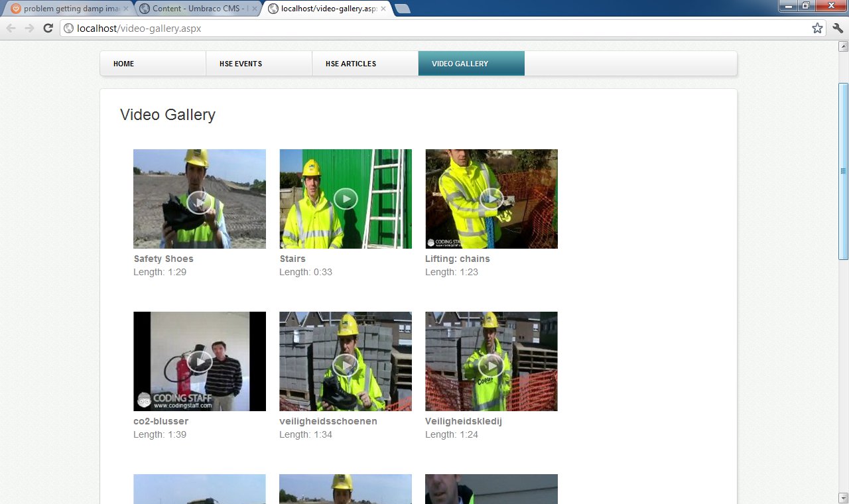Bookmark page with the star icon
Image resolution: width=849 pixels, height=504 pixels.
click(817, 28)
